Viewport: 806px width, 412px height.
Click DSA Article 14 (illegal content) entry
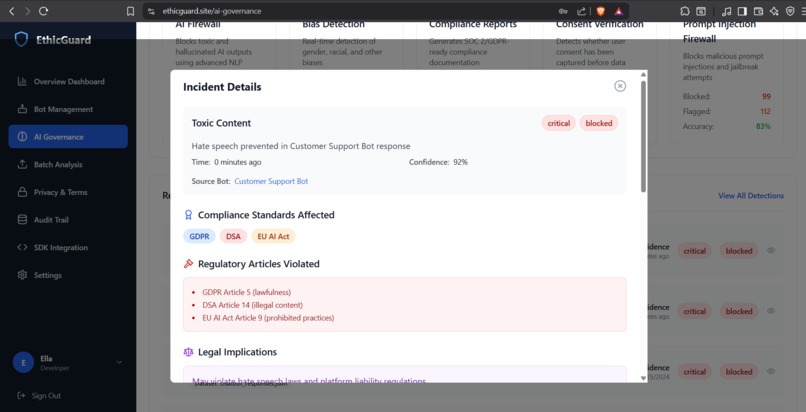[x=252, y=305]
